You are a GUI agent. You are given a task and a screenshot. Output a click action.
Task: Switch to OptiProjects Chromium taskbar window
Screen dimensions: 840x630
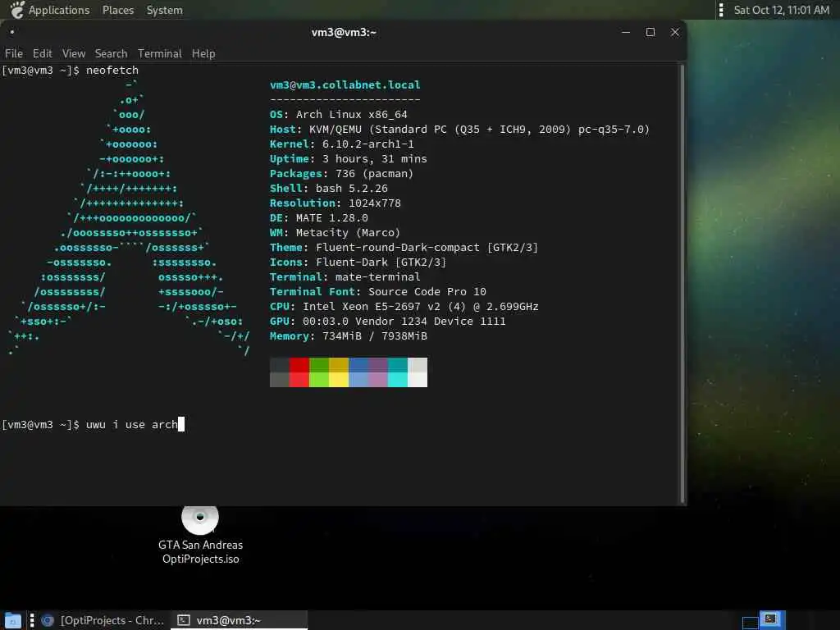pos(103,620)
